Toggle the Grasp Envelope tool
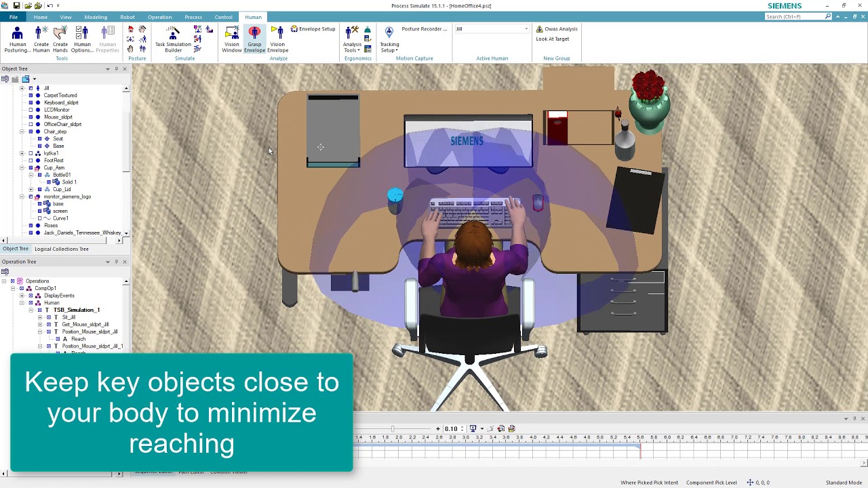The height and width of the screenshot is (488, 868). 254,39
